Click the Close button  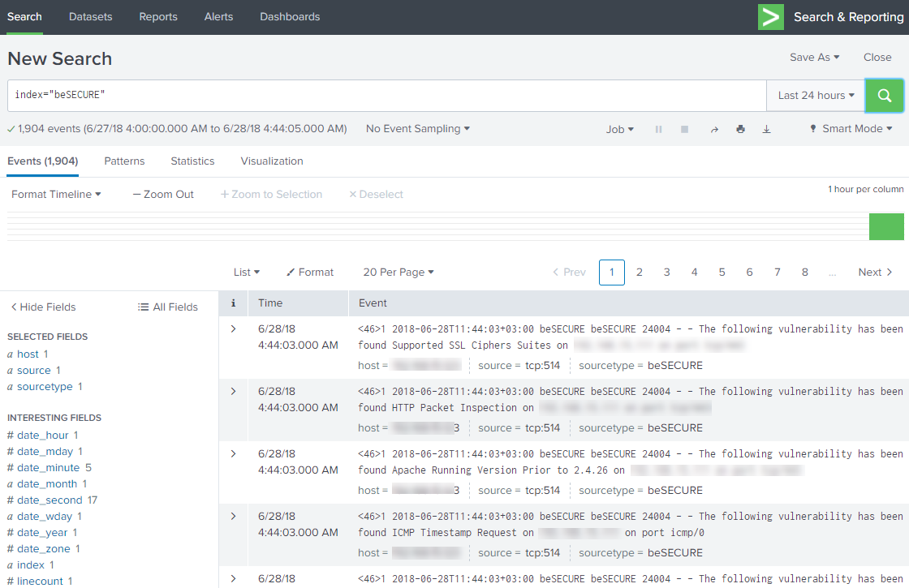point(877,58)
